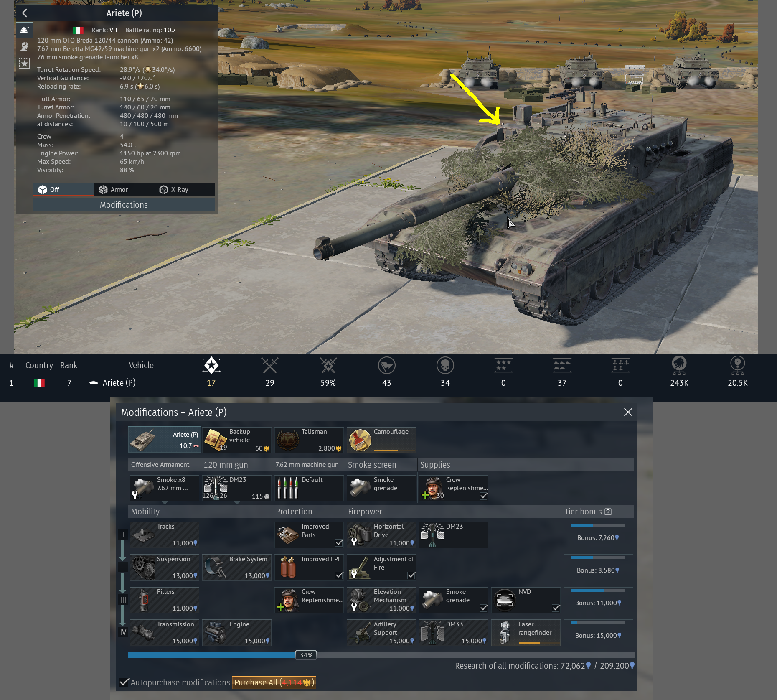Switch to X-Ray view mode
Image resolution: width=777 pixels, height=700 pixels.
[184, 189]
